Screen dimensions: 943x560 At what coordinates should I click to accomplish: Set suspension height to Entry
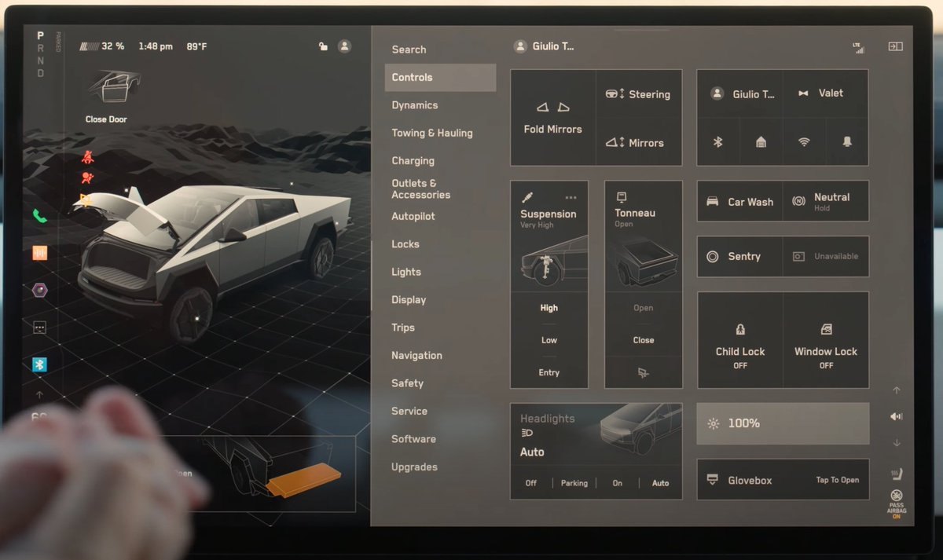point(549,372)
